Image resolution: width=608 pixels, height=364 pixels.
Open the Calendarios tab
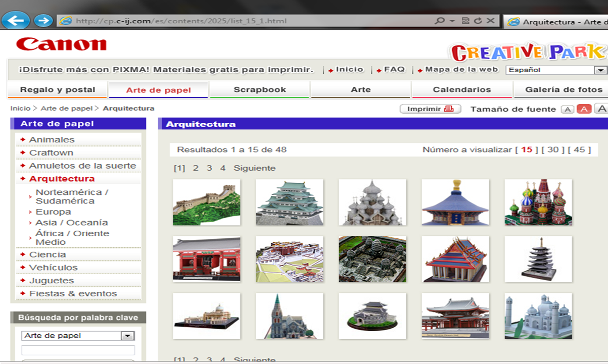[x=461, y=90]
